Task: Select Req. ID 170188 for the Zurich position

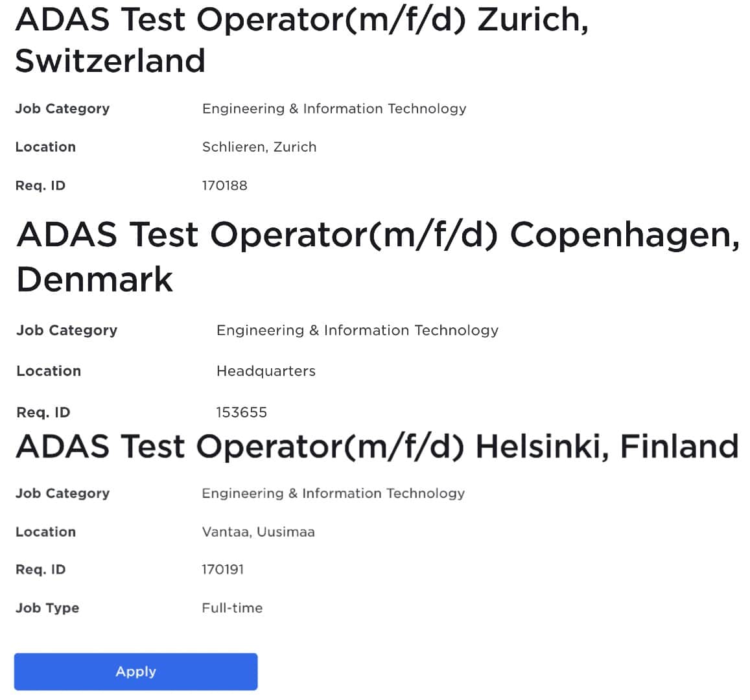Action: tap(226, 185)
